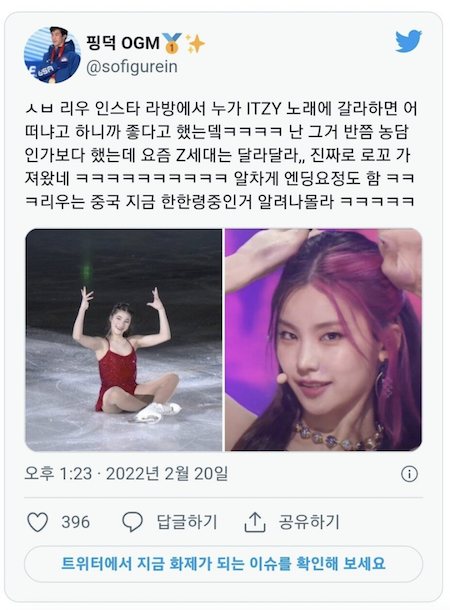Click the date 2022년 2월 20일
450x610 pixels.
[167, 474]
